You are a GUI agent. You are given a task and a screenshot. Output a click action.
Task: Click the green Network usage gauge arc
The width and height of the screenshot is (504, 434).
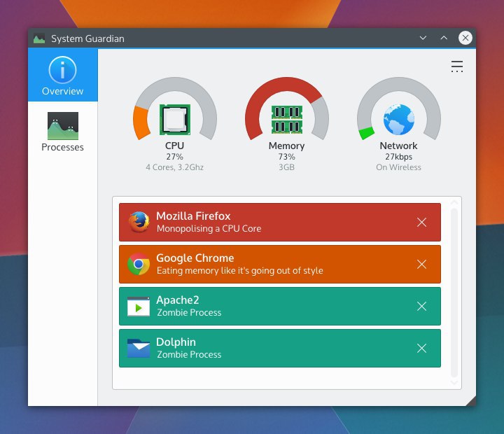pyautogui.click(x=366, y=133)
